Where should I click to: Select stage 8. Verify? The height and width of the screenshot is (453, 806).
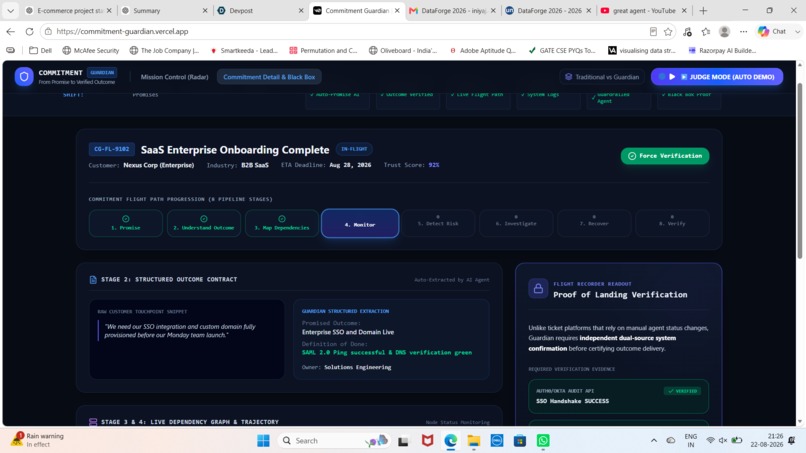coord(672,223)
